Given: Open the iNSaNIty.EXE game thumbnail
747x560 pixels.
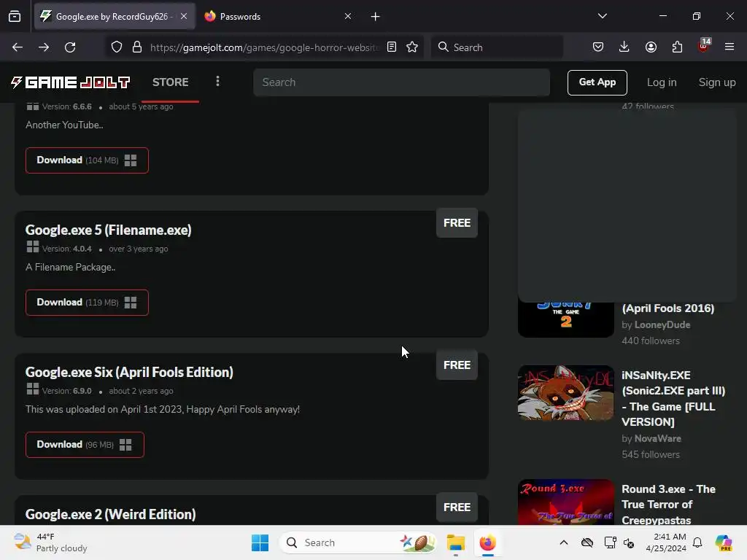Looking at the screenshot, I should (x=566, y=393).
